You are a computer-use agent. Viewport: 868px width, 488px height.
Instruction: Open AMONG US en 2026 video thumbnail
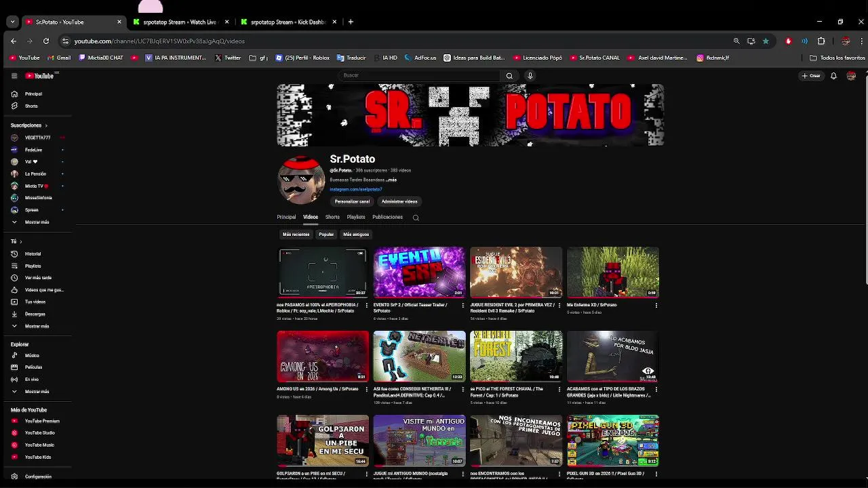(x=323, y=356)
